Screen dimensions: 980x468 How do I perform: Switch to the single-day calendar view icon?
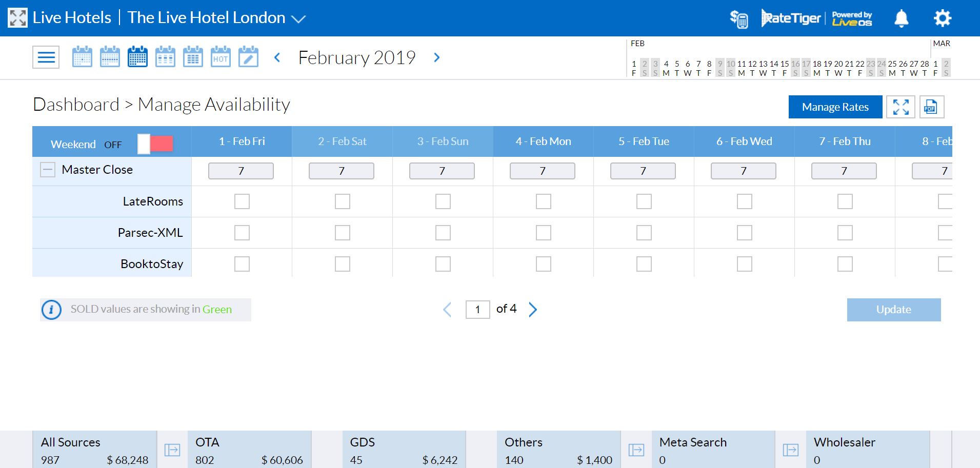[82, 56]
